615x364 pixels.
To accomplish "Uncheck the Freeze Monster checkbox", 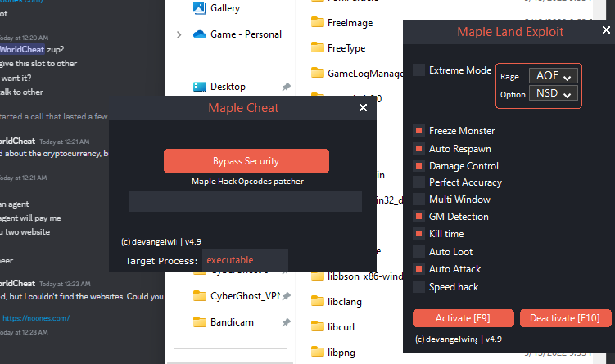I will tap(419, 131).
